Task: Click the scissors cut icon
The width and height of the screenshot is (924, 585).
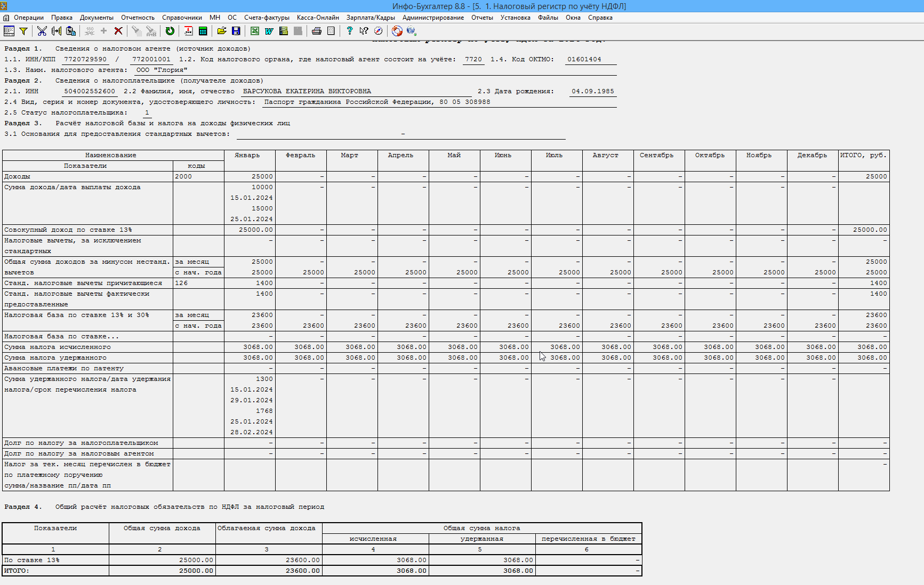Action: [42, 31]
